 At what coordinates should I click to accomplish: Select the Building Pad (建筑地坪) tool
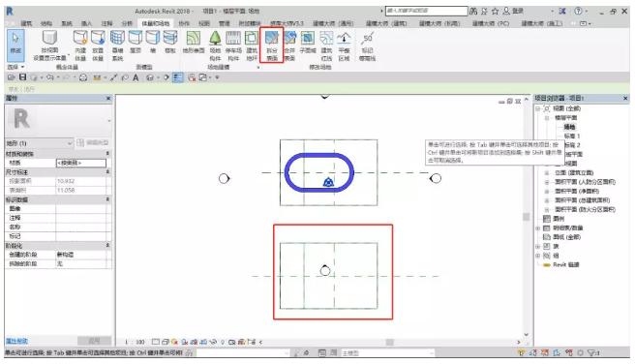252,45
